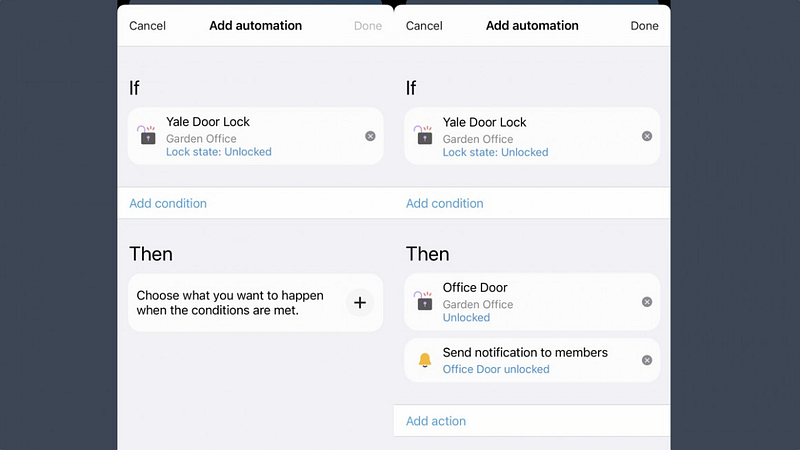Tap Done in the right automation panel
The width and height of the screenshot is (800, 450).
pyautogui.click(x=644, y=26)
